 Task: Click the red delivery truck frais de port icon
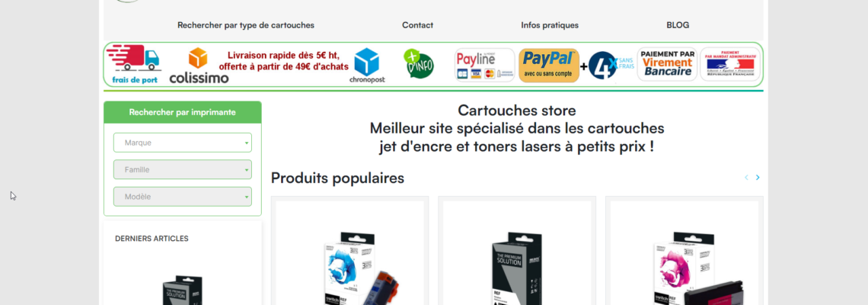133,64
